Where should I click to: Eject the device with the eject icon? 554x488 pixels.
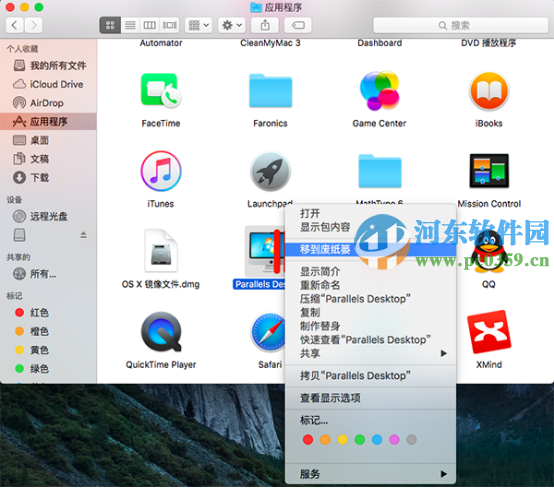tap(83, 235)
